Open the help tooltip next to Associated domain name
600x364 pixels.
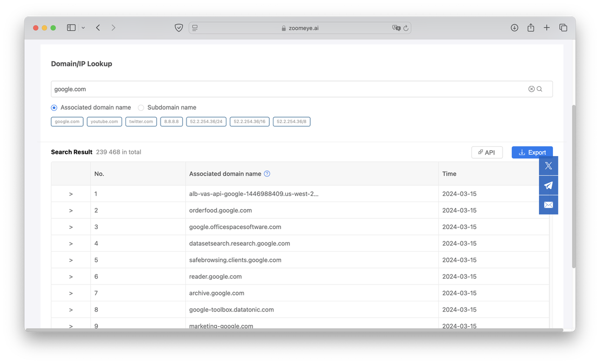266,173
